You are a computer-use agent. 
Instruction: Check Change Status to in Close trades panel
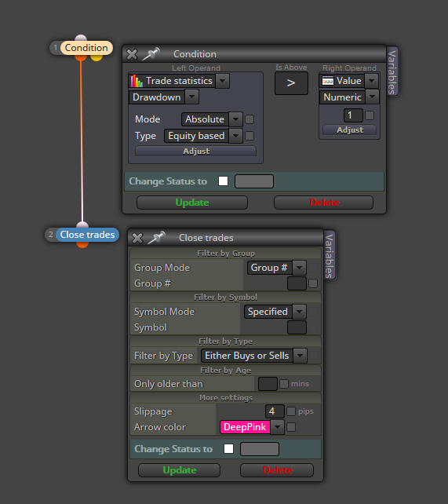pyautogui.click(x=228, y=449)
